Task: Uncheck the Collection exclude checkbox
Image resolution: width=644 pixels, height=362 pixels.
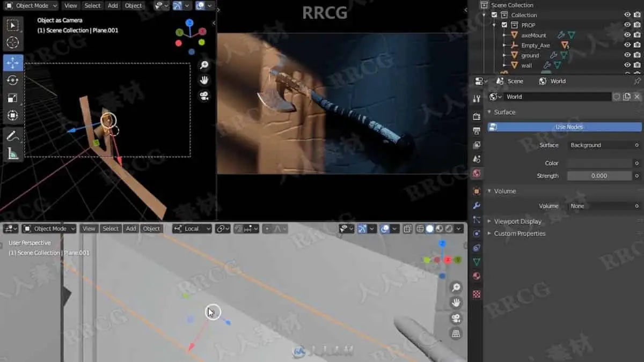Action: click(494, 15)
